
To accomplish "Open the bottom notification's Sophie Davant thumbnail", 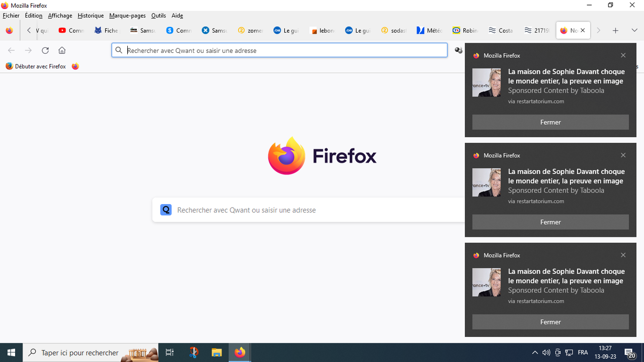I will point(487,282).
